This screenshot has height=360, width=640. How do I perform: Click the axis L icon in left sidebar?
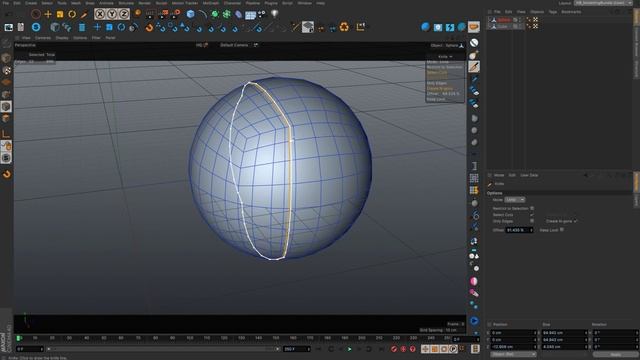(x=6, y=134)
